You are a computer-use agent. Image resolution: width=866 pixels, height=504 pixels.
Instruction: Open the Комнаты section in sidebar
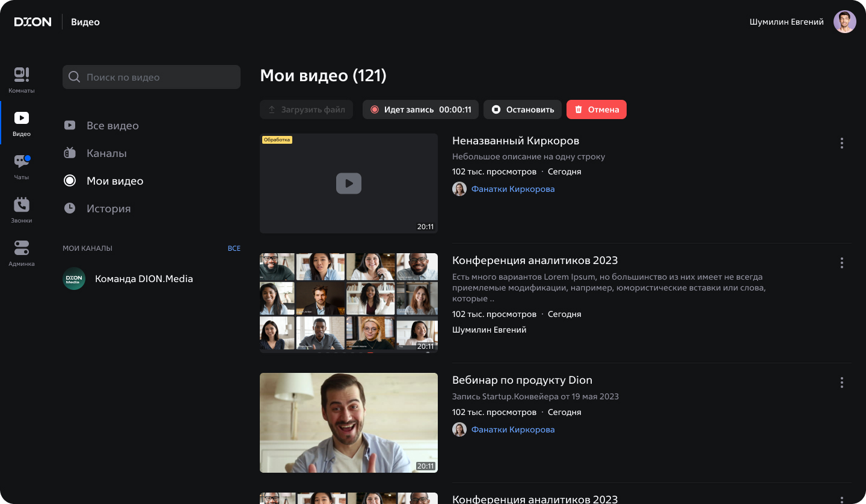pyautogui.click(x=22, y=80)
